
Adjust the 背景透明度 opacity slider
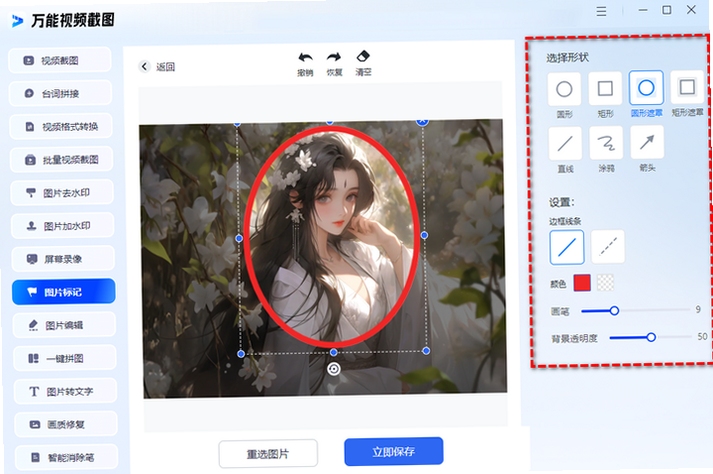[650, 337]
